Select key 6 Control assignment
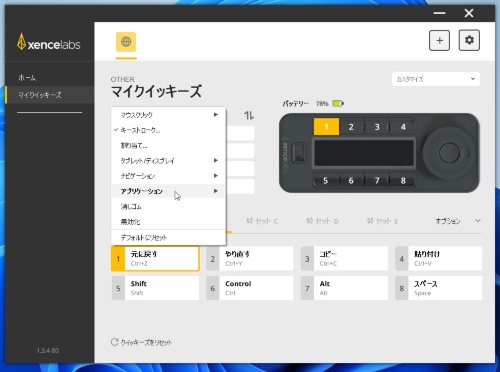 click(250, 288)
